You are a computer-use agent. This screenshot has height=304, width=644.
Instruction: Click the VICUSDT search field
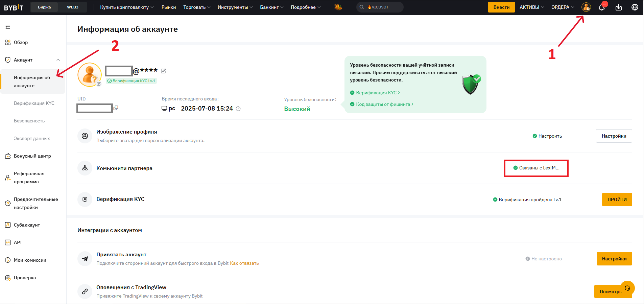tap(380, 7)
